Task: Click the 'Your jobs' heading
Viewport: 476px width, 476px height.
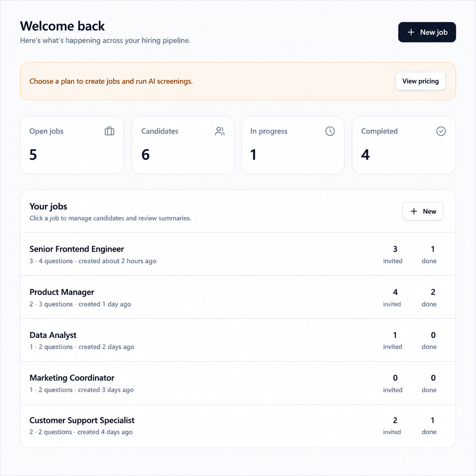Action: (x=48, y=206)
